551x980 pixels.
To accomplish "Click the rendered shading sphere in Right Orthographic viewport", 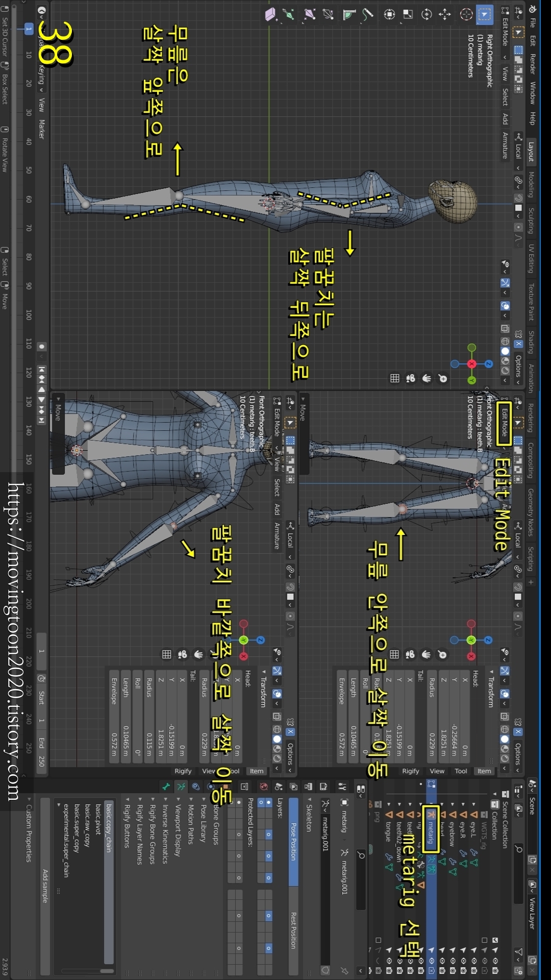I will (x=505, y=371).
